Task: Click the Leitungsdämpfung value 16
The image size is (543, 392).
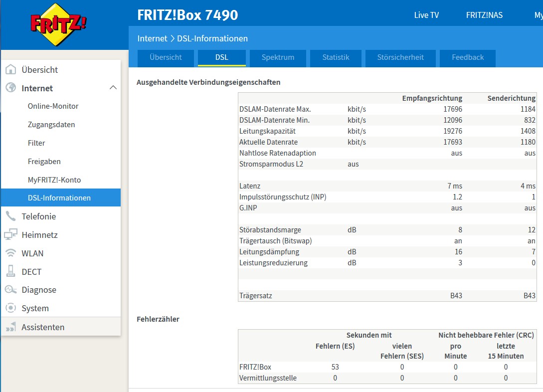Action: click(x=459, y=252)
